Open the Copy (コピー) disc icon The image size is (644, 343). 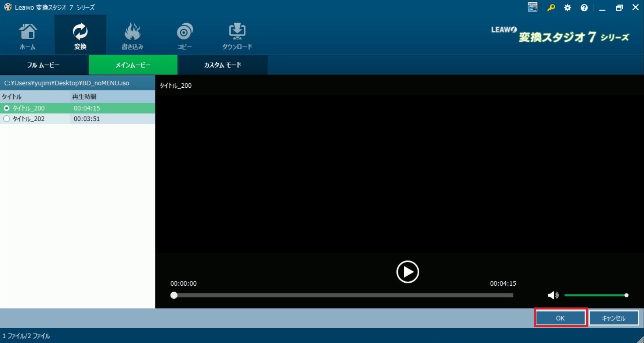coord(184,36)
